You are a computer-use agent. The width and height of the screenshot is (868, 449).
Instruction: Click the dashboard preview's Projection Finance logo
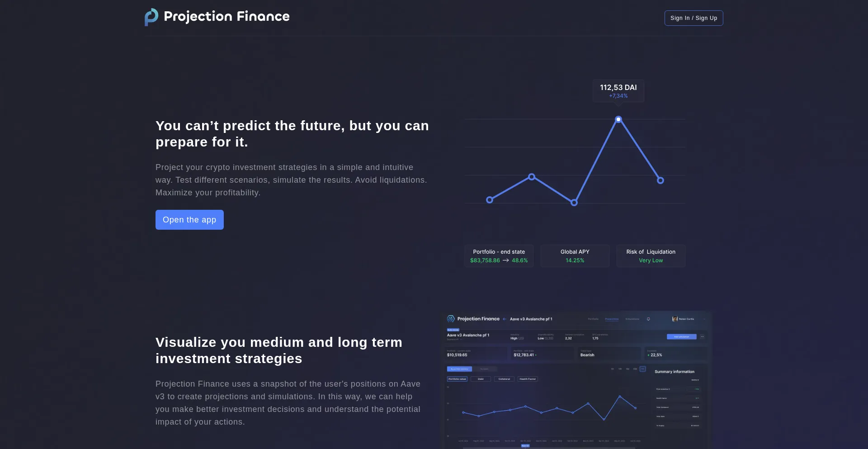coord(451,319)
